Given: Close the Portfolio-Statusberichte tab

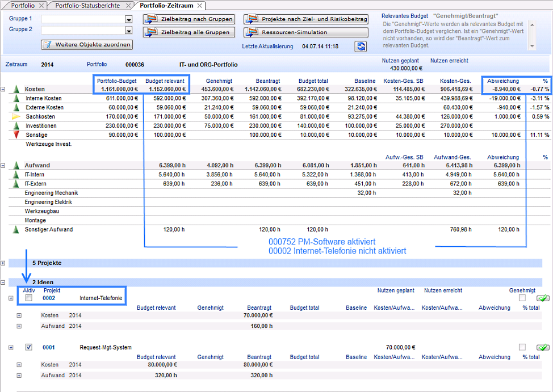Looking at the screenshot, I should click(128, 5).
